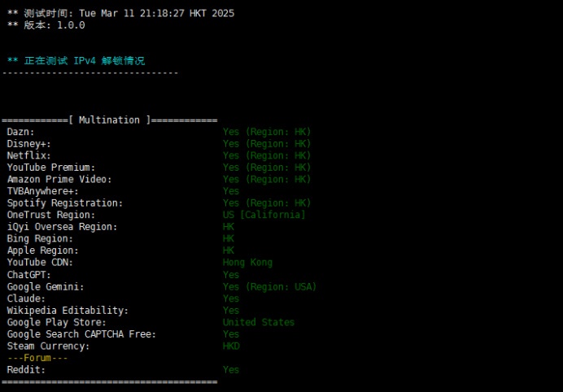
Task: Click the Bing Region 'HK' value
Action: tap(229, 238)
